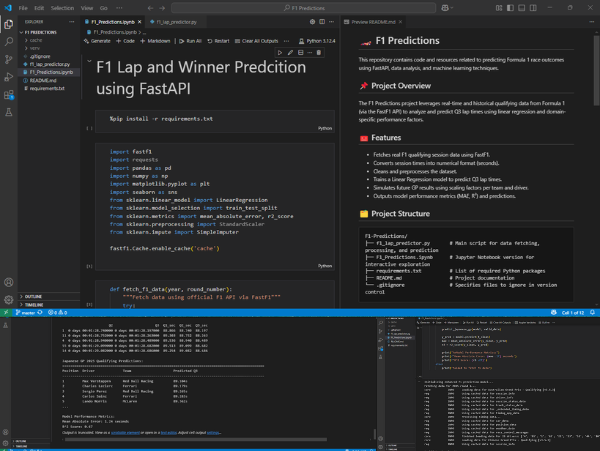This screenshot has width=600, height=451.
Task: Open the Copilot chat menu in the title bar
Action: click(x=447, y=8)
